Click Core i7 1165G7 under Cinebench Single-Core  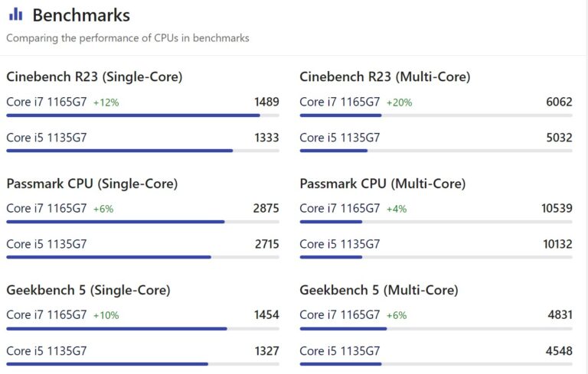coord(46,102)
